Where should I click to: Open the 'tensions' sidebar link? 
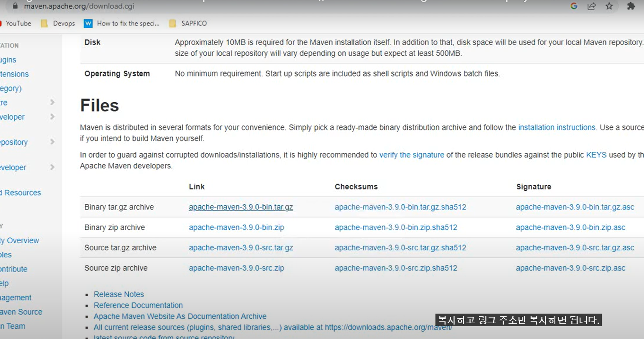pyautogui.click(x=14, y=74)
